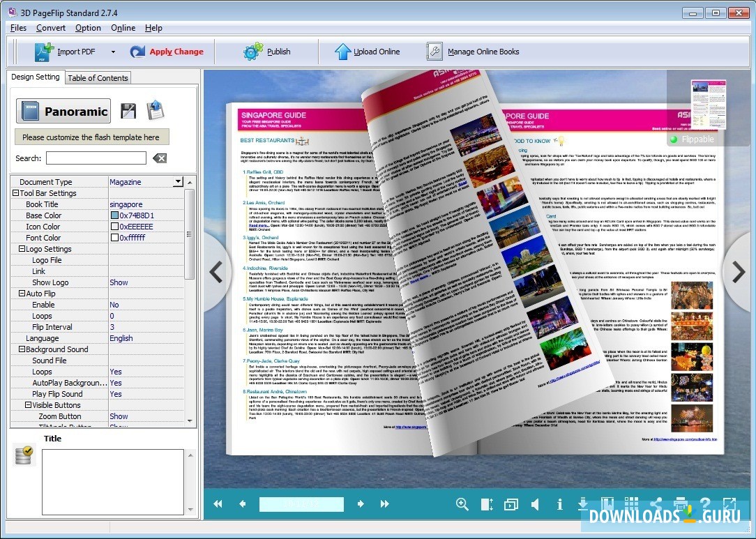Collapse the Auto Flip group

[x=22, y=293]
